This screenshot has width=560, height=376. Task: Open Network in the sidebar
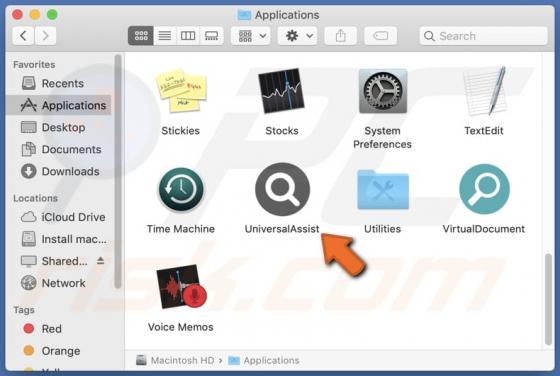[x=59, y=283]
